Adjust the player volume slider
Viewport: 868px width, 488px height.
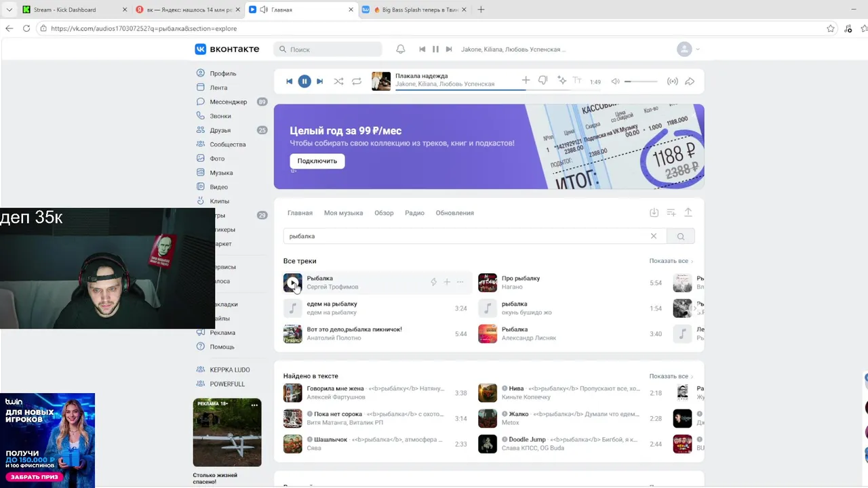point(641,81)
